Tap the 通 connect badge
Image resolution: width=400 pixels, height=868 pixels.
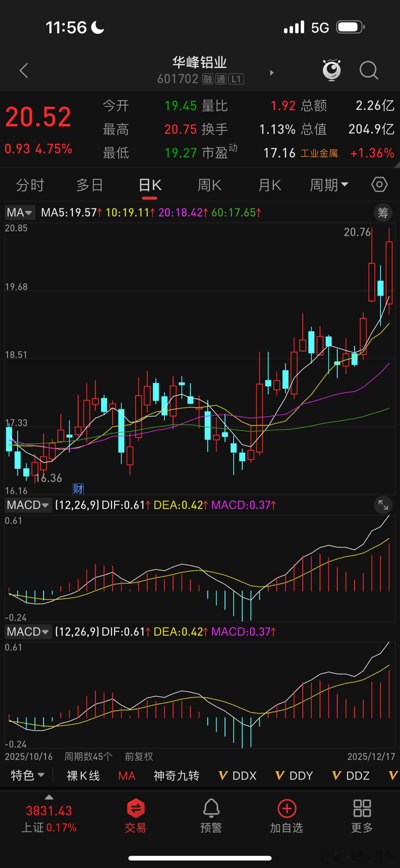point(221,79)
